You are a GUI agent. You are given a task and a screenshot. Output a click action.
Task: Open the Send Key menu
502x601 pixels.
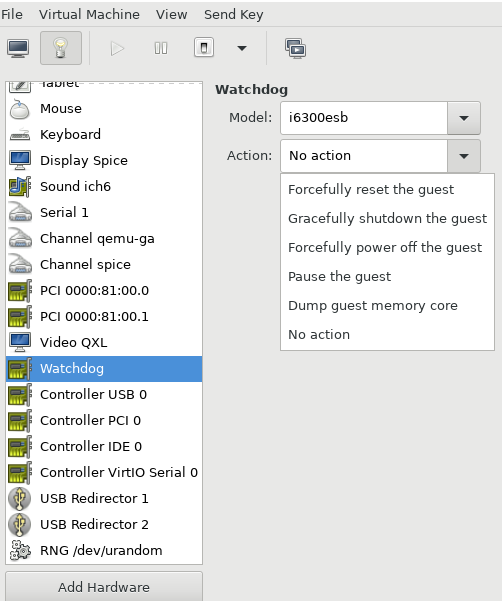(233, 15)
